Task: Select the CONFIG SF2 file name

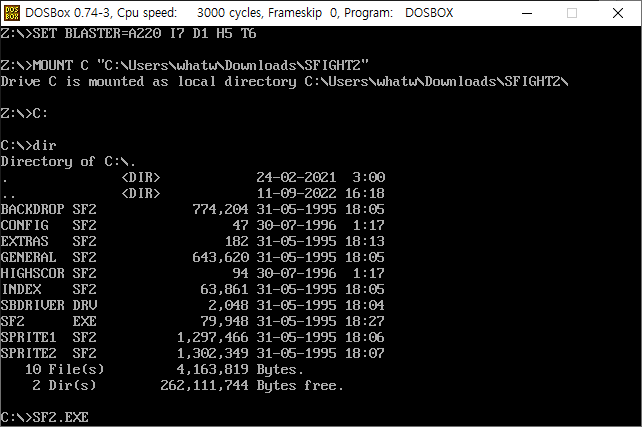Action: (x=48, y=225)
